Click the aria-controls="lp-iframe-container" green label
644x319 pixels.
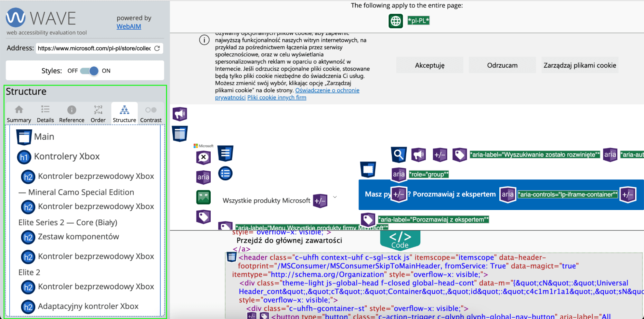click(568, 194)
